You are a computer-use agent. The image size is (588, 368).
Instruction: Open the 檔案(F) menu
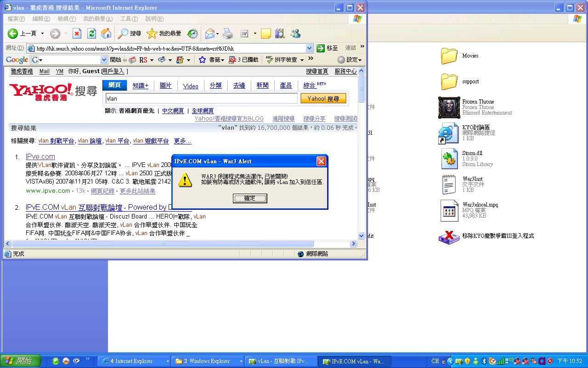pos(16,19)
